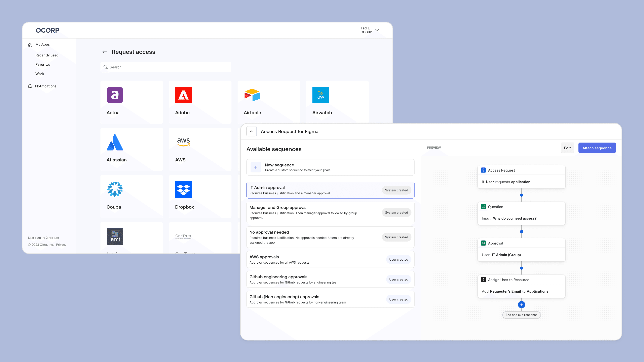Open Notifications in the sidebar
Image resolution: width=644 pixels, height=362 pixels.
[46, 86]
